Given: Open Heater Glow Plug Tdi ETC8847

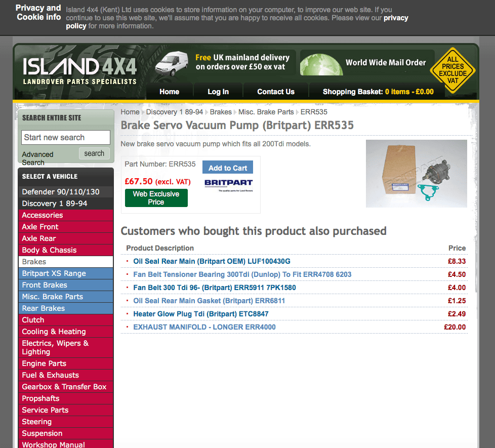Looking at the screenshot, I should [201, 314].
